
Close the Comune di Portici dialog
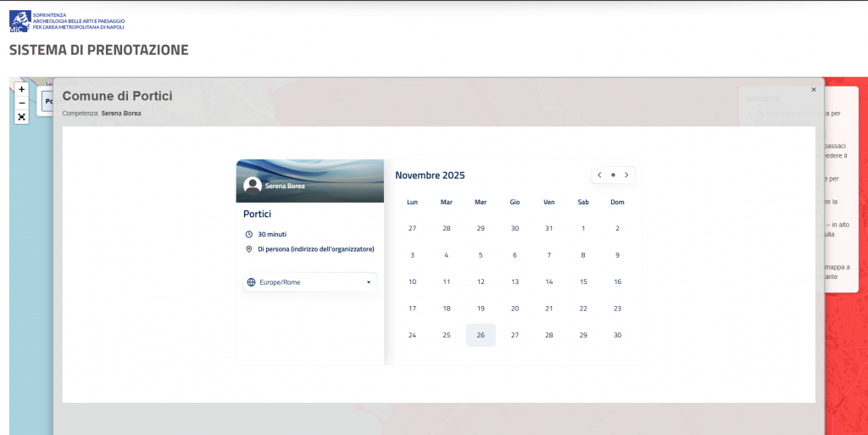813,89
